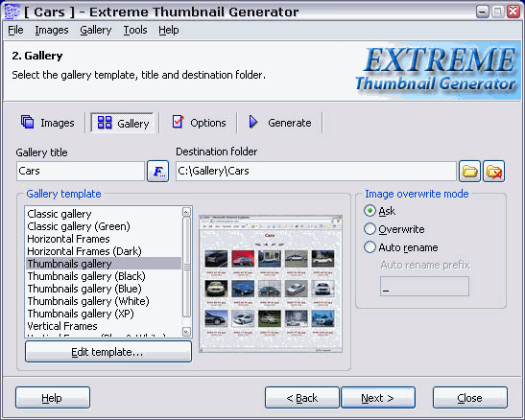Open the Gallery menu
The image size is (525, 420).
95,30
